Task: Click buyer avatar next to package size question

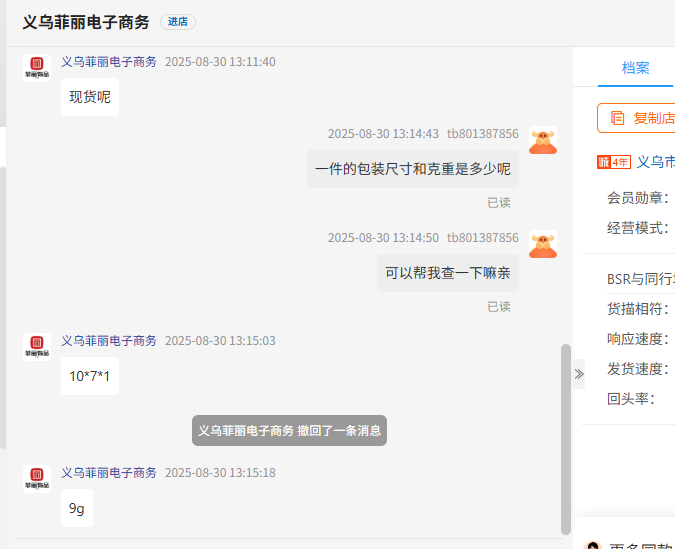Action: [543, 140]
